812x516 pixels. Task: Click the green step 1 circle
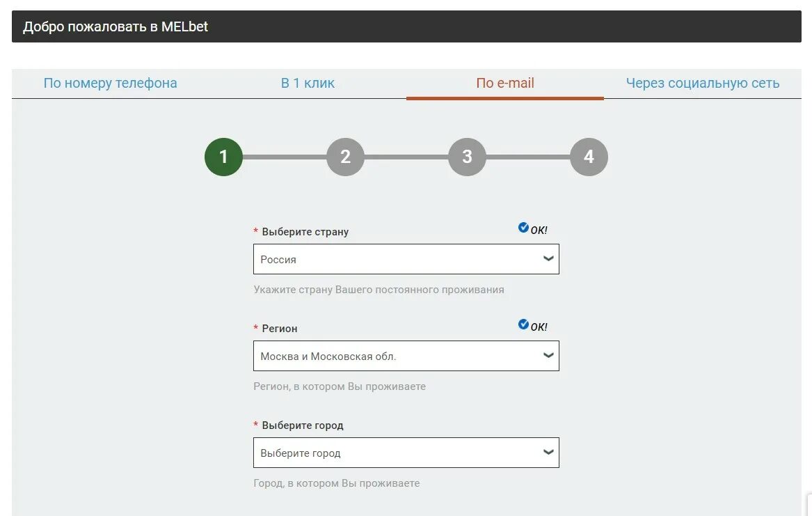(x=224, y=157)
